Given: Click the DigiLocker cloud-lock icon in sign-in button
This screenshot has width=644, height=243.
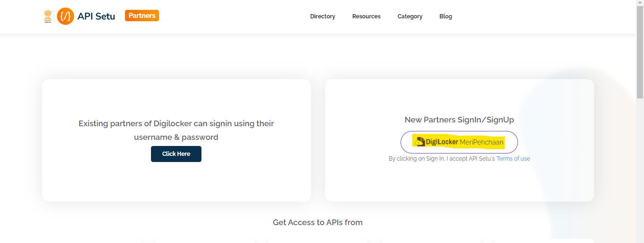Looking at the screenshot, I should tap(420, 142).
